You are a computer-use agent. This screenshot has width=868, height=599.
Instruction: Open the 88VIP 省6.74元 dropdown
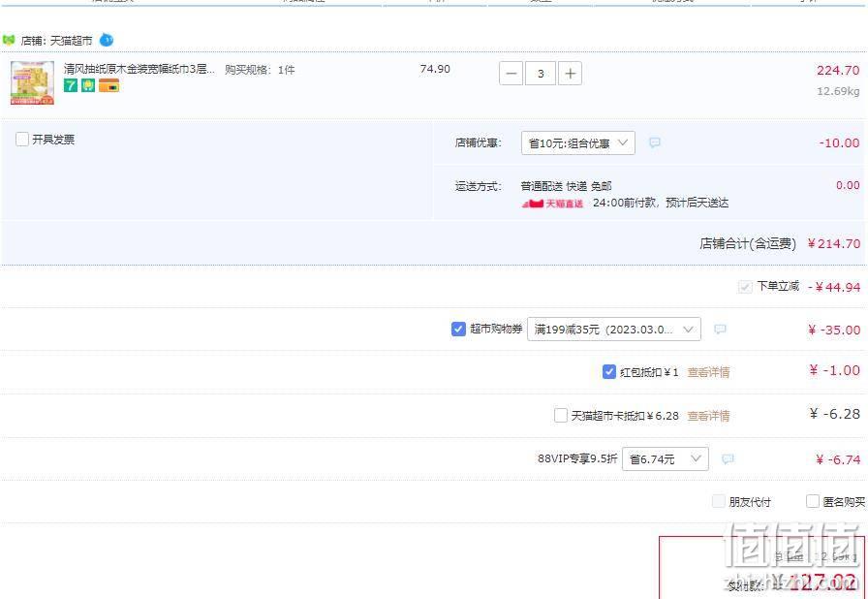[x=666, y=458]
